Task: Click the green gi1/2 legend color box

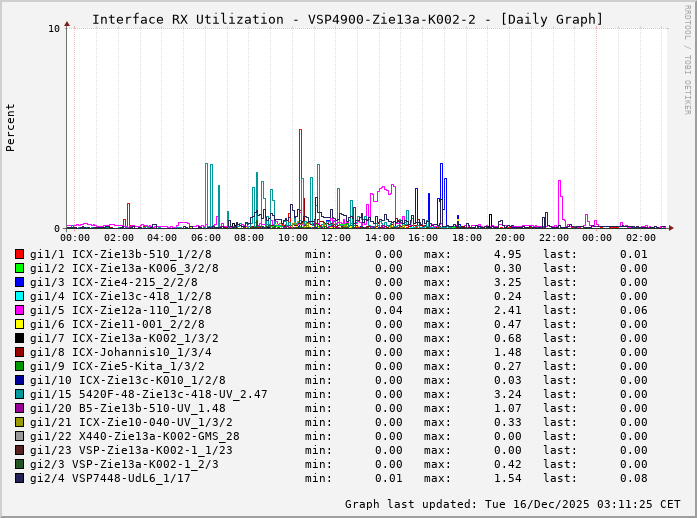Action: click(19, 268)
